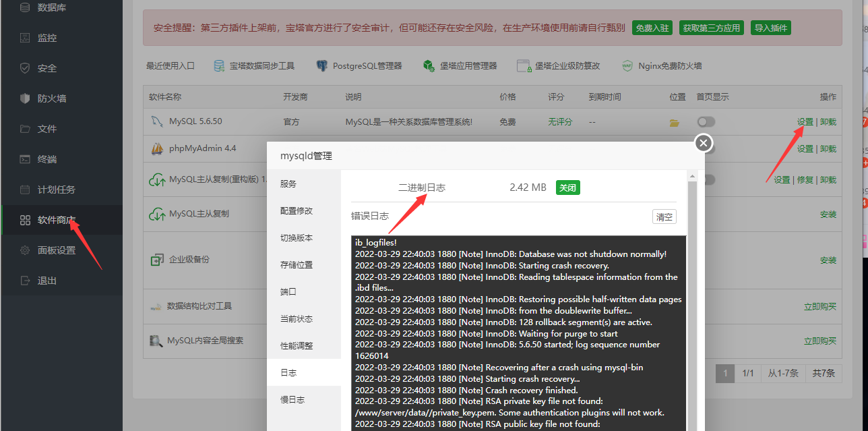This screenshot has width=868, height=431.
Task: Click the MySQL内容全局搜索 row icon
Action: 156,341
